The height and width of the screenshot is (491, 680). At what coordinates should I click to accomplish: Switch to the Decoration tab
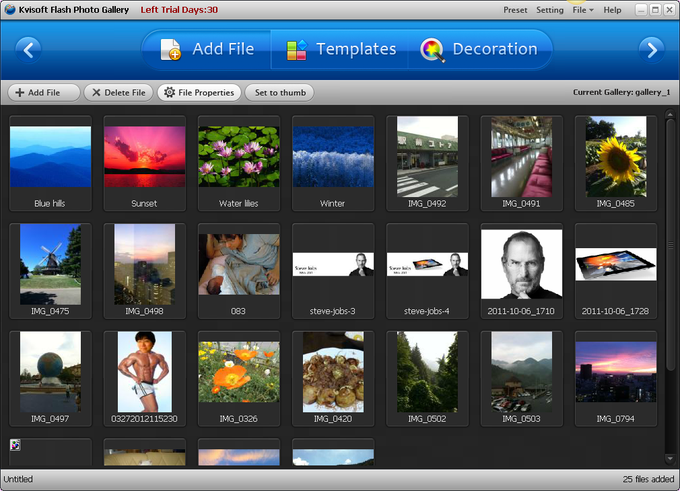[x=480, y=49]
